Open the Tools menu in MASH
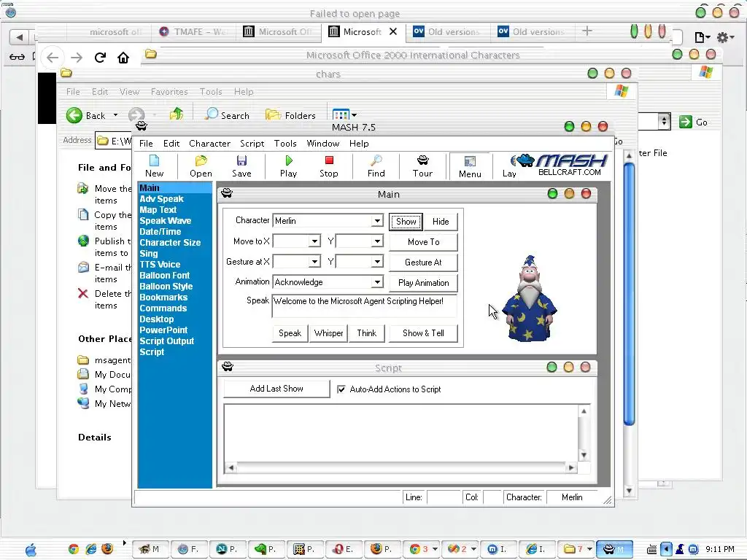Screen dimensions: 747x560 [285, 144]
